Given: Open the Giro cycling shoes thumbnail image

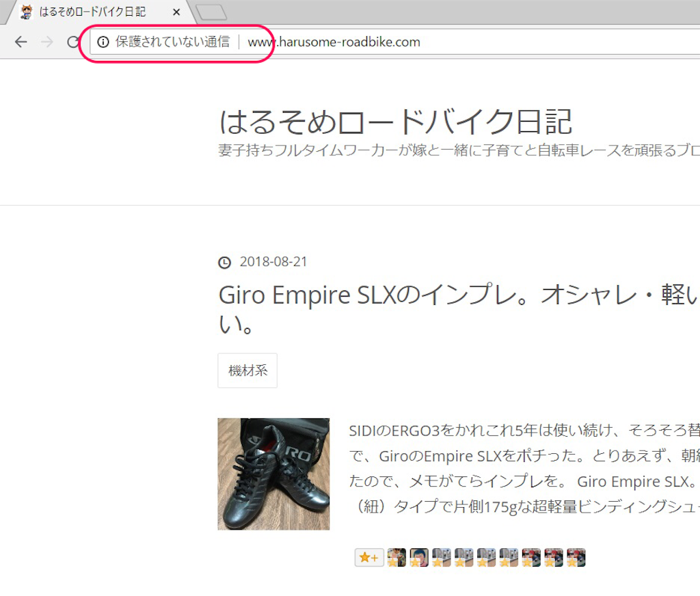Looking at the screenshot, I should point(273,474).
